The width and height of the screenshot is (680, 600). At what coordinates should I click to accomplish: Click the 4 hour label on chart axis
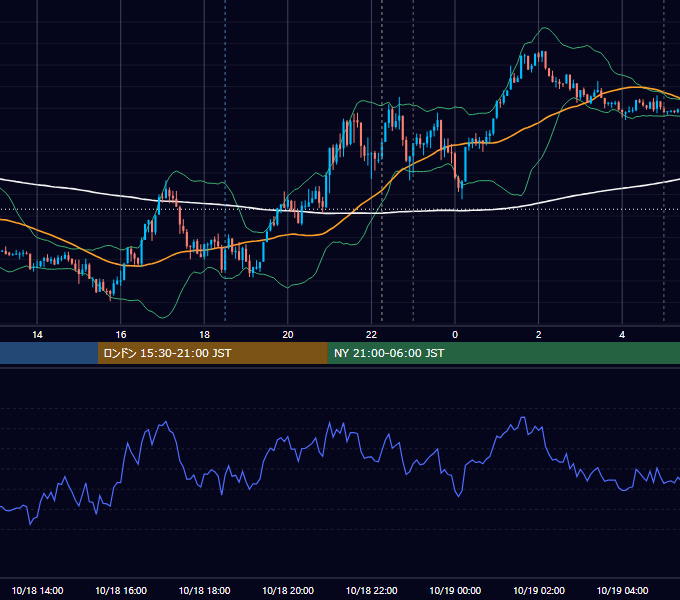tap(622, 335)
